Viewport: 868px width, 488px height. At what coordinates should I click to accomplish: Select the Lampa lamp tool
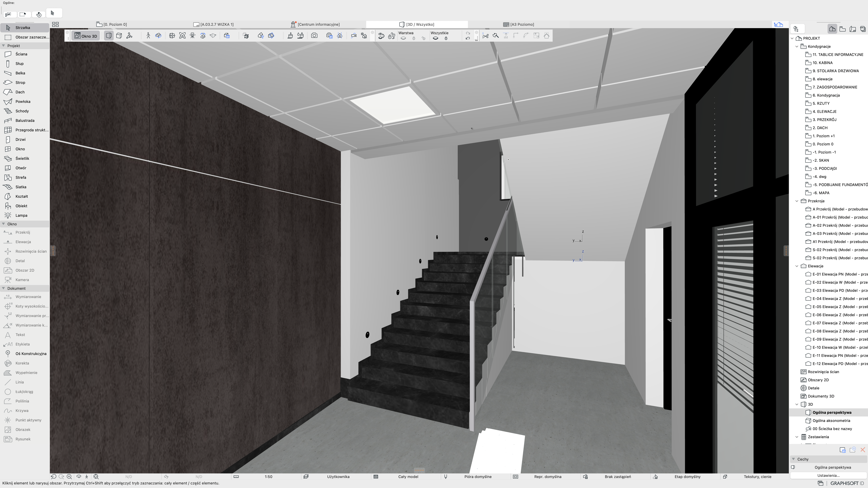coord(21,215)
